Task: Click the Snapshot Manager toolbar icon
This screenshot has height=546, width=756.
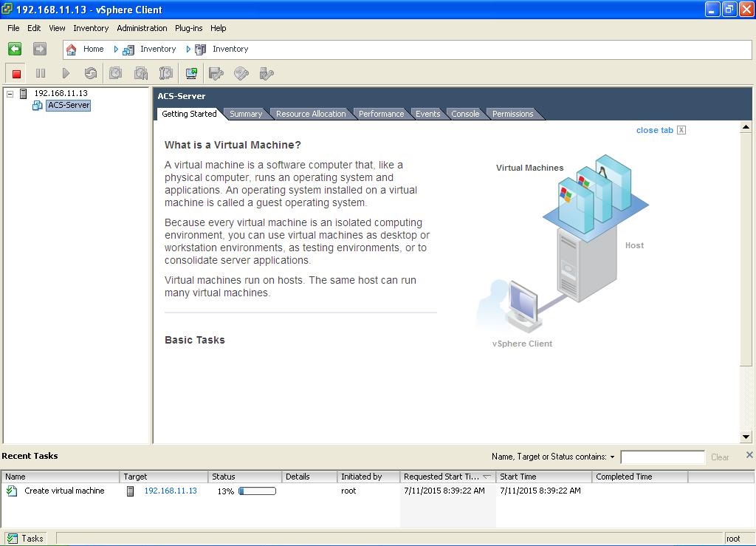Action: pos(166,73)
